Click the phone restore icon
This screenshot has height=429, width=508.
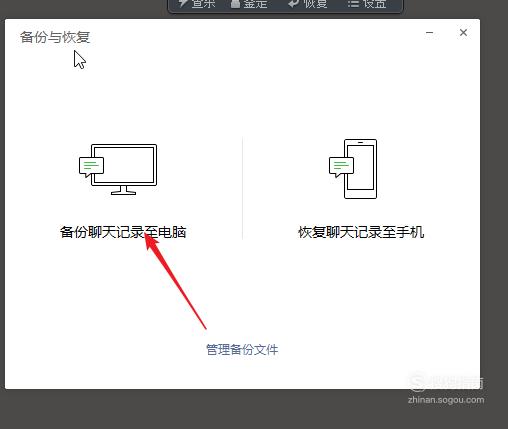pos(353,169)
